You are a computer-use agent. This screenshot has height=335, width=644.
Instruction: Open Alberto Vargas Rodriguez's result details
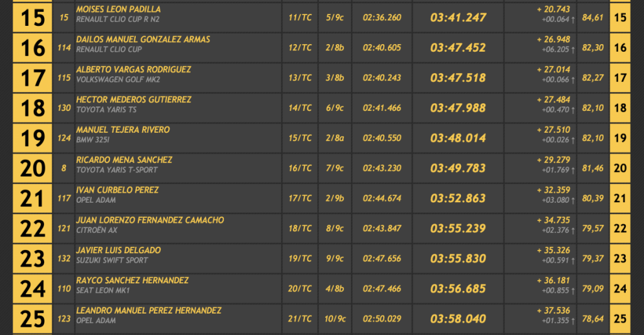click(x=133, y=70)
